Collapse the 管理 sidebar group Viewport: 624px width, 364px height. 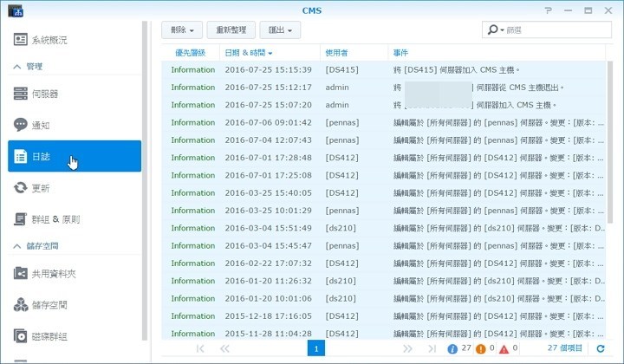(x=17, y=67)
